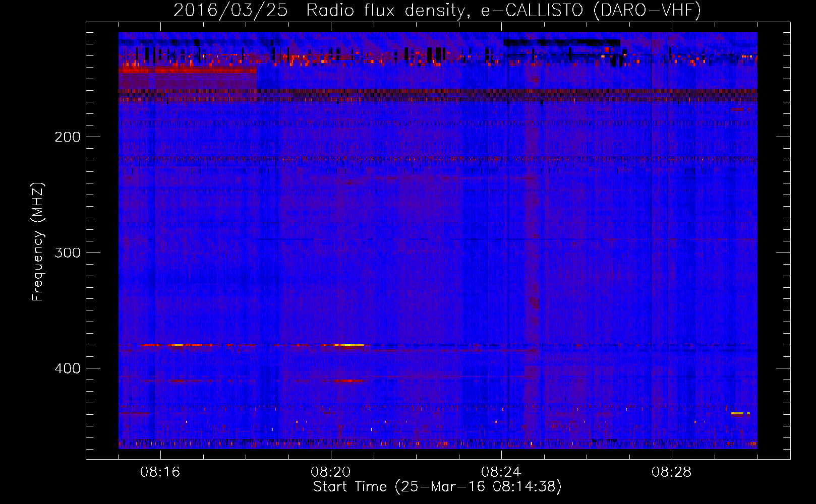Click the "Start Time (25-Mar-16 08:14:38)" label
Viewport: 816px width, 504px height.
437,487
